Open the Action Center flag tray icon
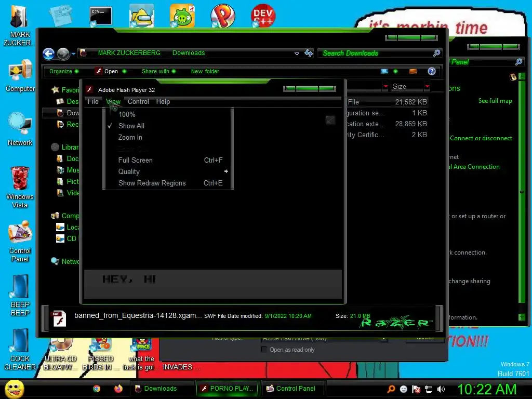The width and height of the screenshot is (532, 399). [x=416, y=389]
